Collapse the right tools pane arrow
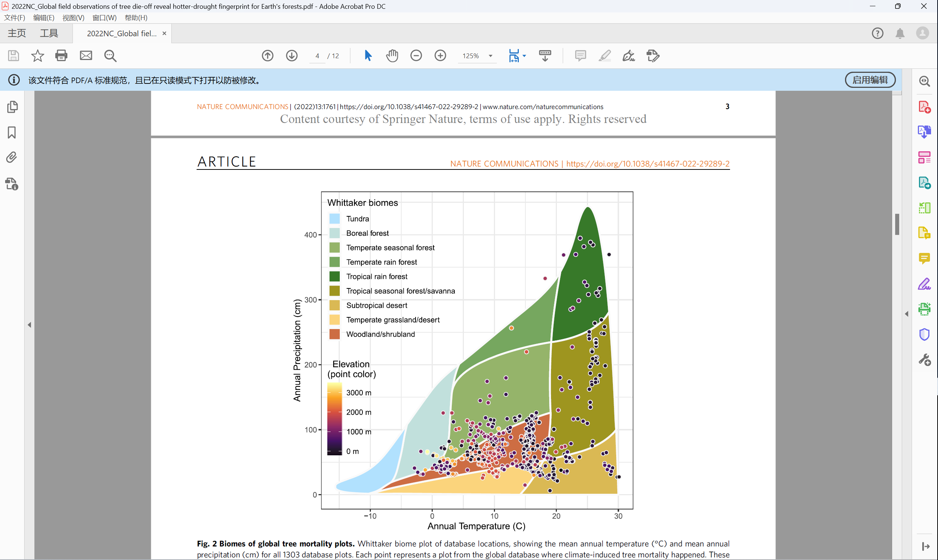Image resolution: width=938 pixels, height=560 pixels. 907,314
